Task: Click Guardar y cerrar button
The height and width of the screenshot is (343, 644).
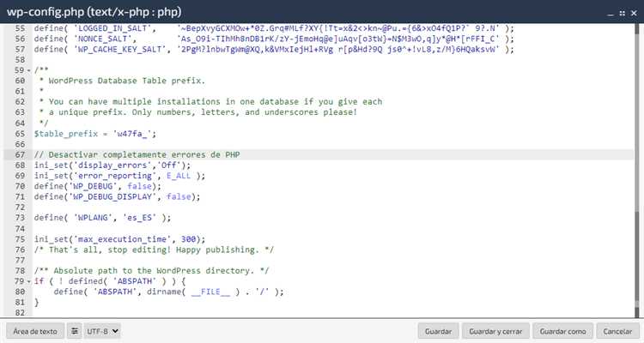Action: click(495, 331)
